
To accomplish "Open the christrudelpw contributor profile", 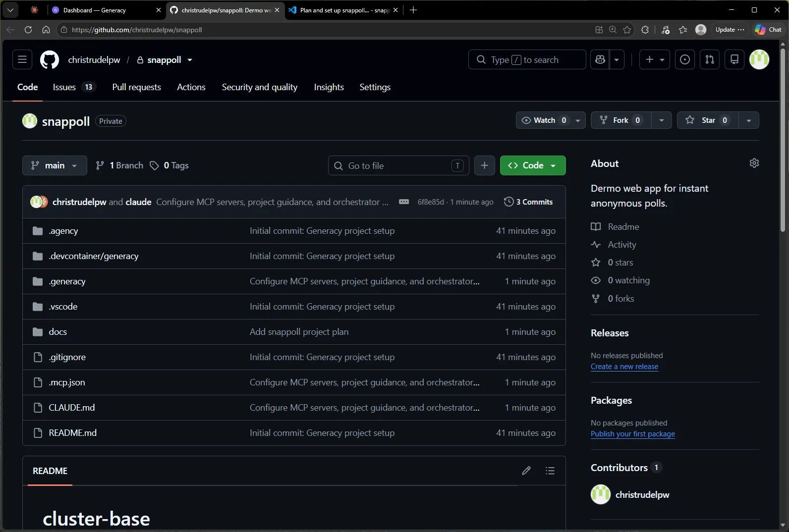I will (x=642, y=495).
